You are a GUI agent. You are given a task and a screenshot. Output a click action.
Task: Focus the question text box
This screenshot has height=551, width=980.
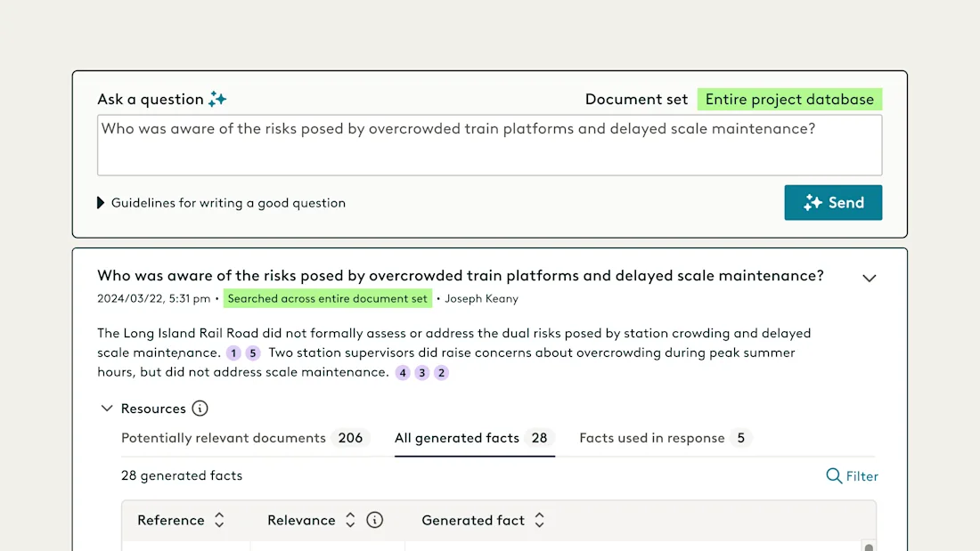(x=489, y=145)
